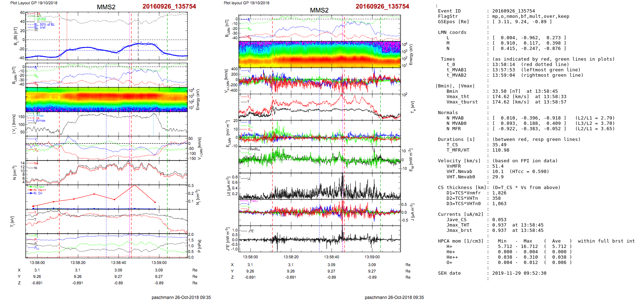644x300 pixels.
Task: Click the 'N MFR' row label
Action: [x=453, y=129]
